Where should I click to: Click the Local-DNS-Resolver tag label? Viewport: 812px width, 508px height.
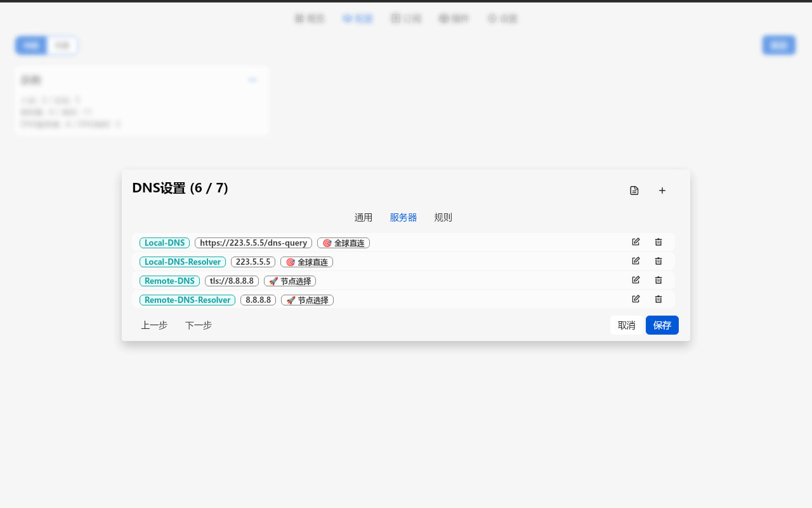(x=183, y=262)
